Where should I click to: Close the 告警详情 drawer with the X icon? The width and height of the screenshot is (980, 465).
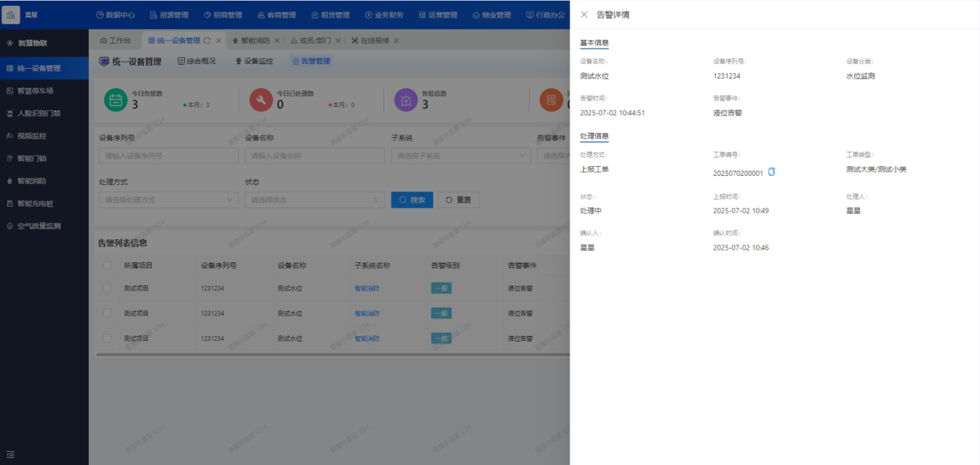click(584, 14)
